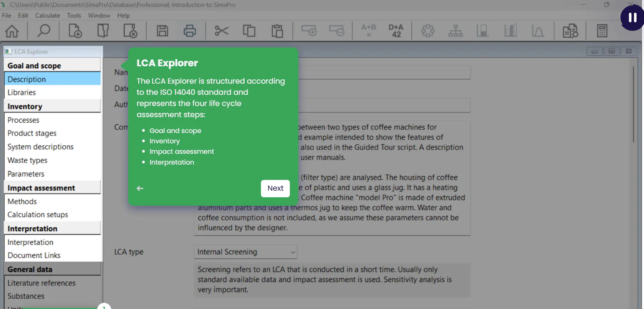Click the Print icon

(189, 30)
